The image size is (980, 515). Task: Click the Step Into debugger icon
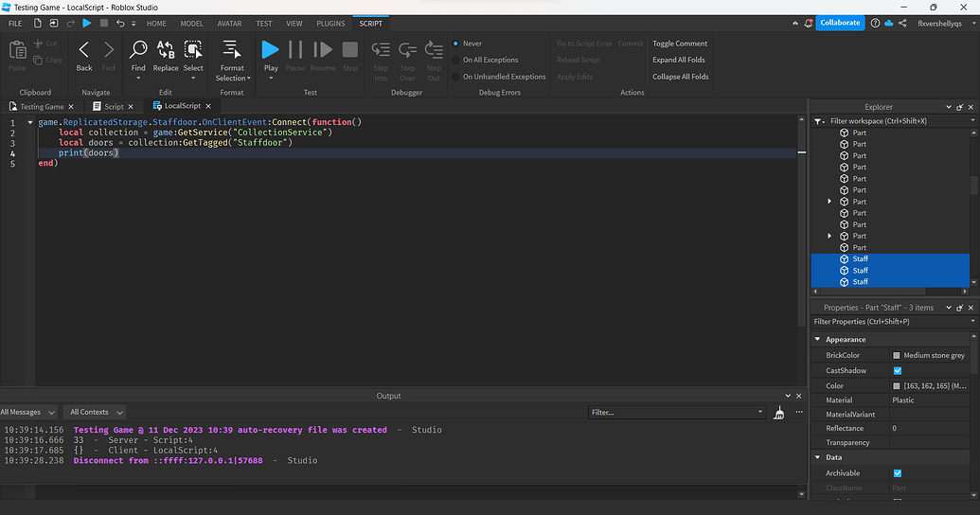[381, 49]
